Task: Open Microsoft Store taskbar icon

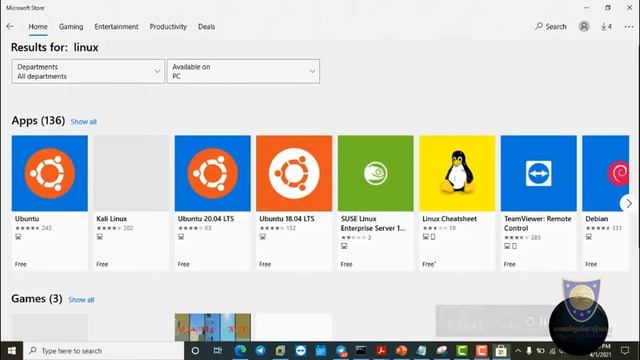Action: 501,351
